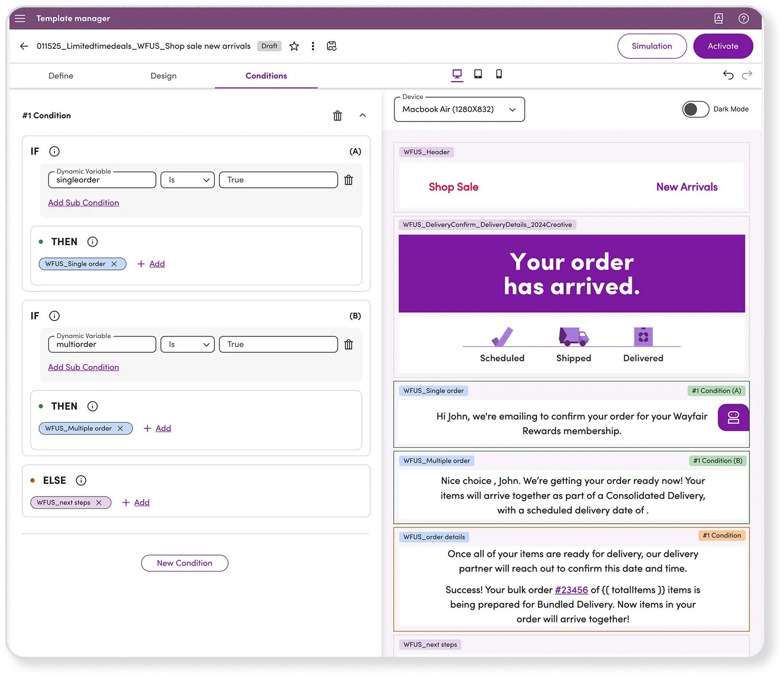Delete the singleorder condition row
The image size is (784, 677).
(349, 180)
